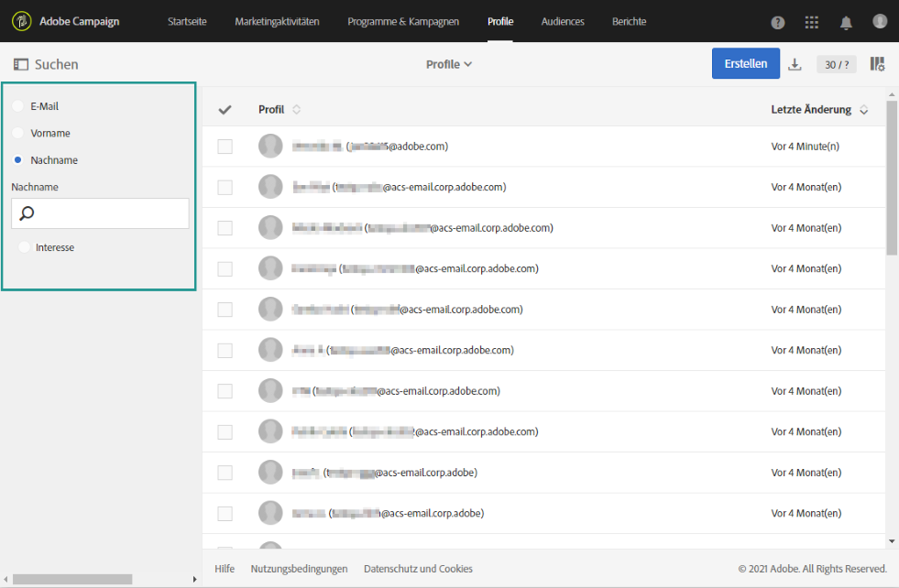899x588 pixels.
Task: Switch to the Profile navigation tab
Action: (500, 21)
